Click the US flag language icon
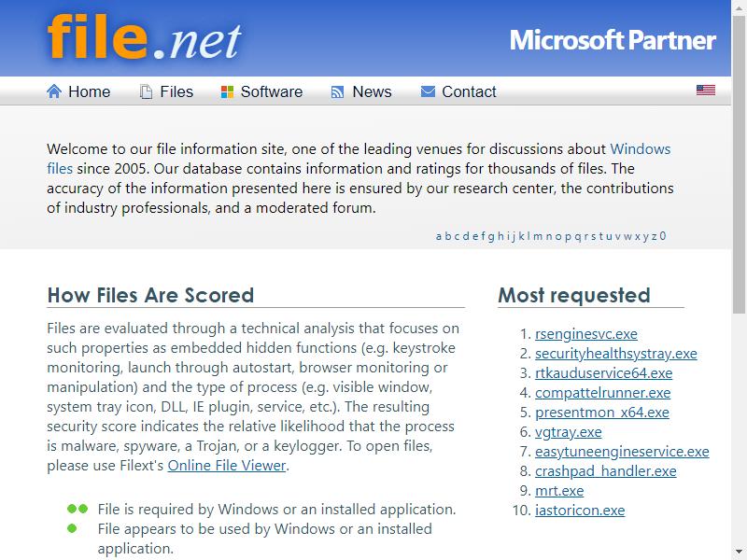Image resolution: width=747 pixels, height=560 pixels. pyautogui.click(x=706, y=90)
